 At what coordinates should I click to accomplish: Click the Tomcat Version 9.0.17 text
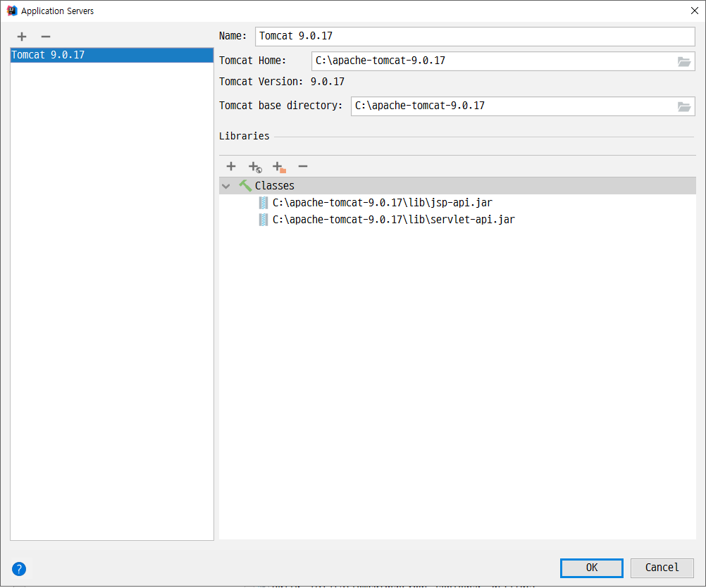point(282,82)
